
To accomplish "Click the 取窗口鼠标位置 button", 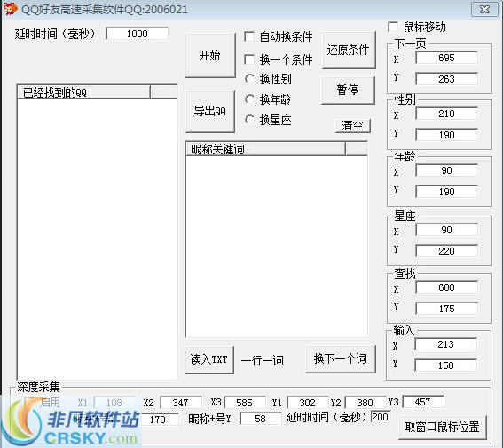I will pyautogui.click(x=443, y=428).
